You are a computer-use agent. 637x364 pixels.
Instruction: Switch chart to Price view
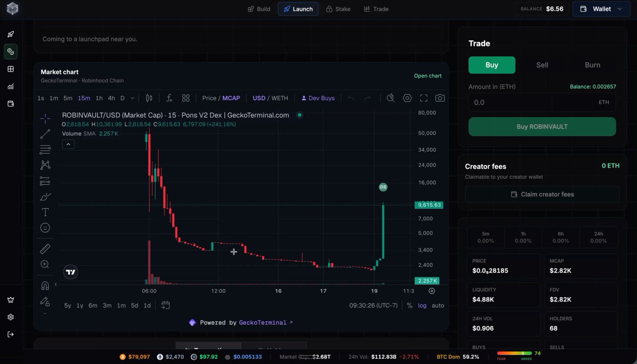click(x=209, y=98)
